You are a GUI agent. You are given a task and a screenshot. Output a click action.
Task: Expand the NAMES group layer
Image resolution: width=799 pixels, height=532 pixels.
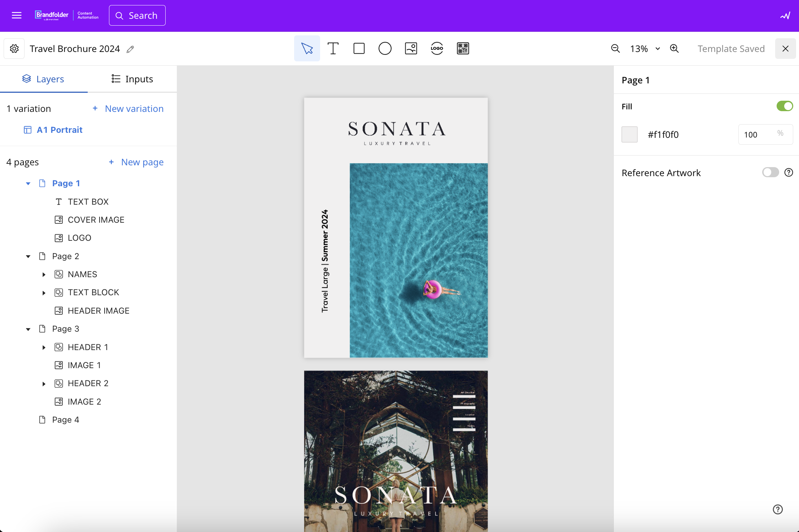[44, 274]
